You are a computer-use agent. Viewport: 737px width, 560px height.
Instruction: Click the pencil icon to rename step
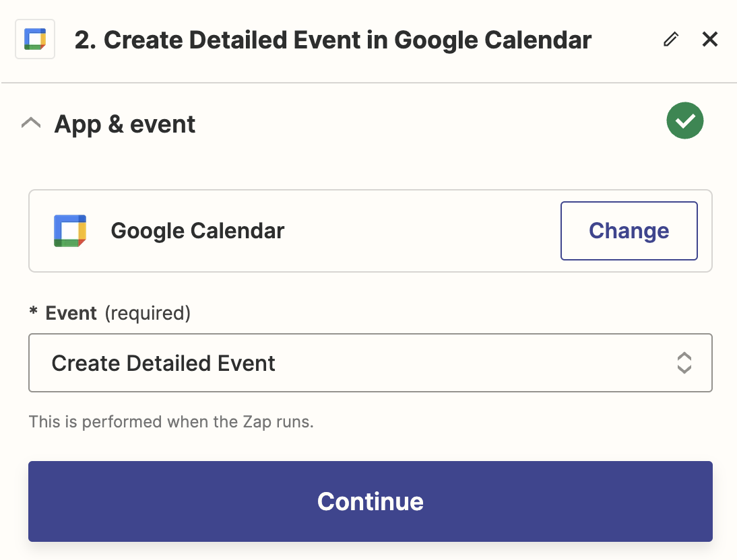click(x=670, y=40)
